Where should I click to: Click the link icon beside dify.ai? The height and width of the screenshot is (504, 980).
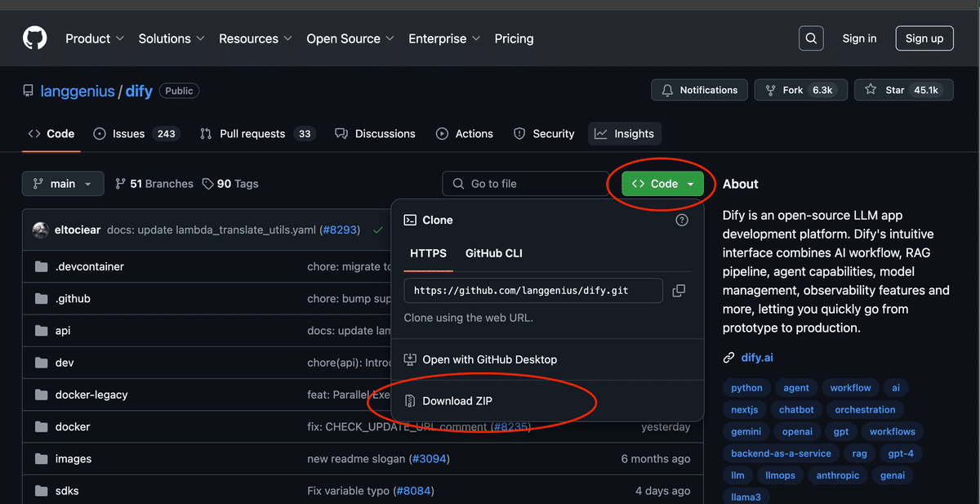click(x=729, y=358)
